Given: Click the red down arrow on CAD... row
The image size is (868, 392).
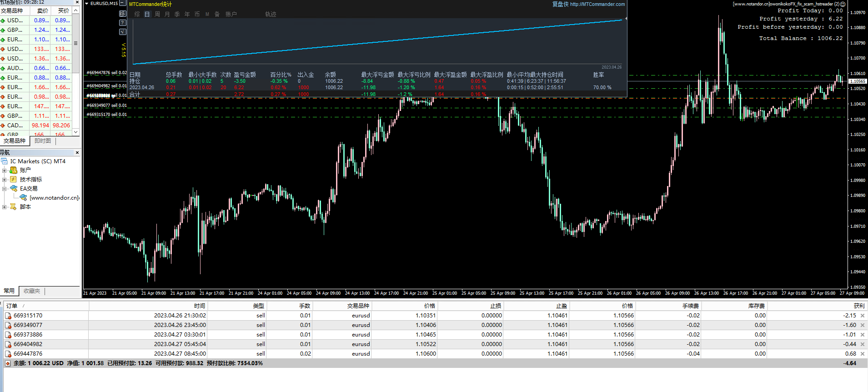Looking at the screenshot, I should click(x=3, y=126).
